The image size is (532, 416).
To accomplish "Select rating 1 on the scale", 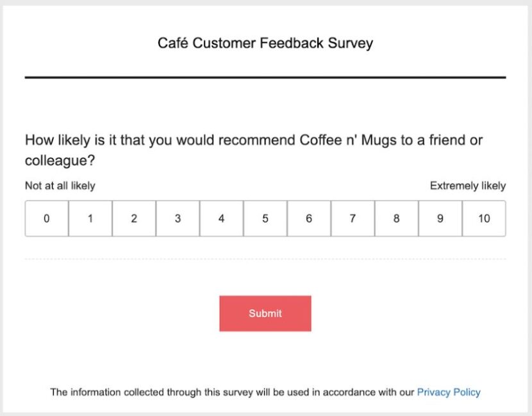I will tap(90, 218).
